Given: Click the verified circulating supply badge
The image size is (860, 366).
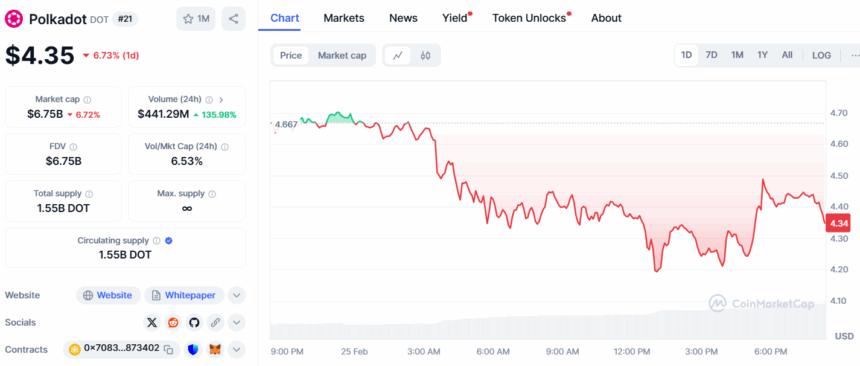Looking at the screenshot, I should click(x=169, y=240).
